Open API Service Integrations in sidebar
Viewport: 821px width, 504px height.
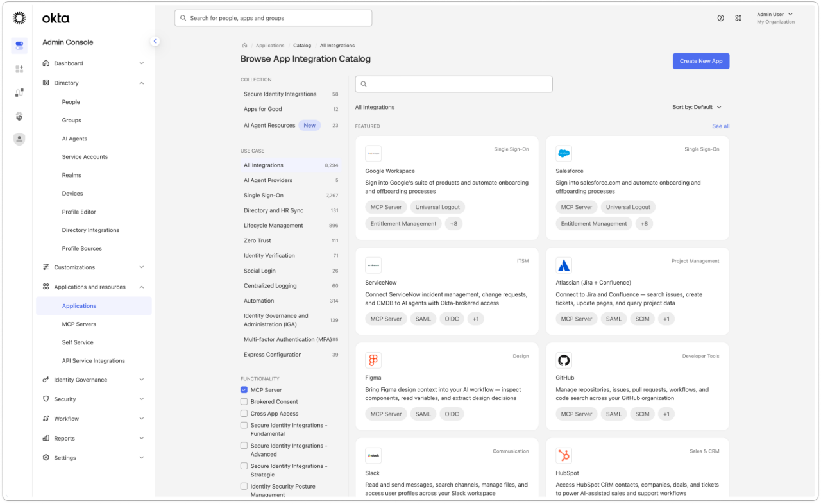[x=94, y=361]
